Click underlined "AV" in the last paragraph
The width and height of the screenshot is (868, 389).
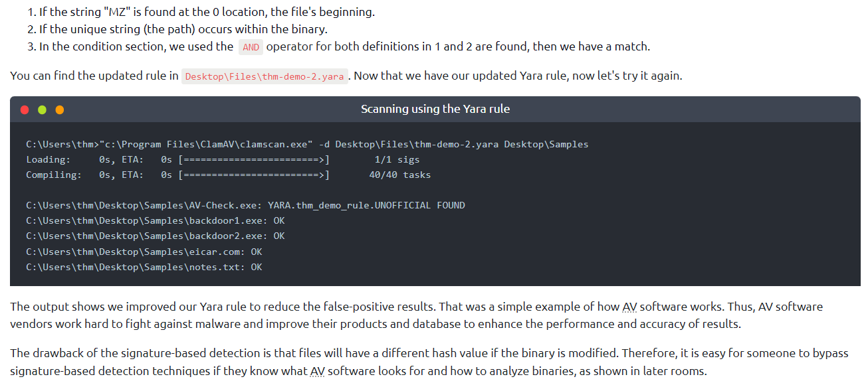(x=318, y=372)
